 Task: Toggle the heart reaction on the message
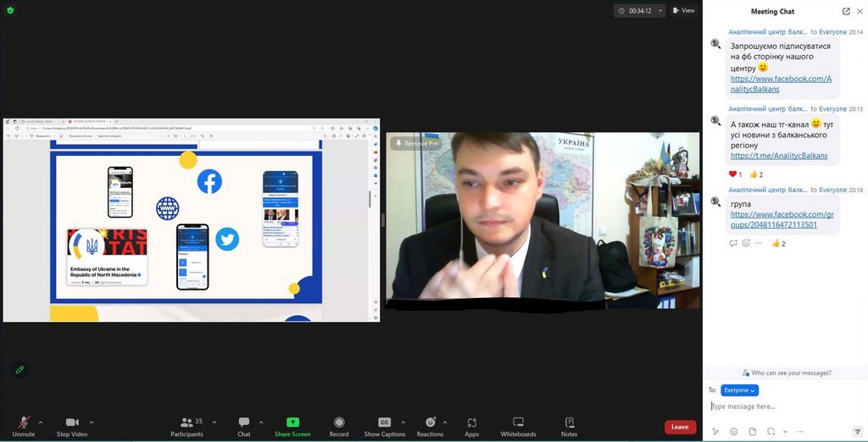click(734, 174)
